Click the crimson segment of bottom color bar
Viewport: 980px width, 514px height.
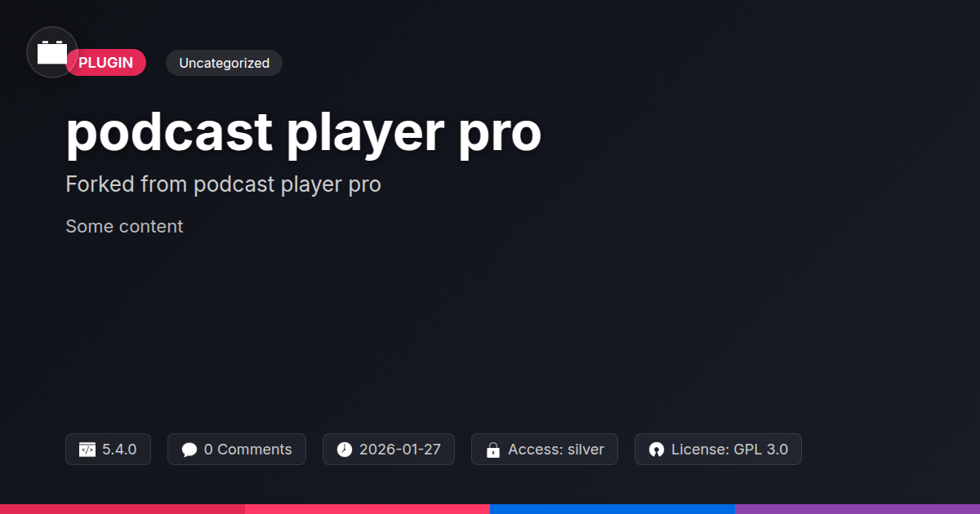coord(122,509)
